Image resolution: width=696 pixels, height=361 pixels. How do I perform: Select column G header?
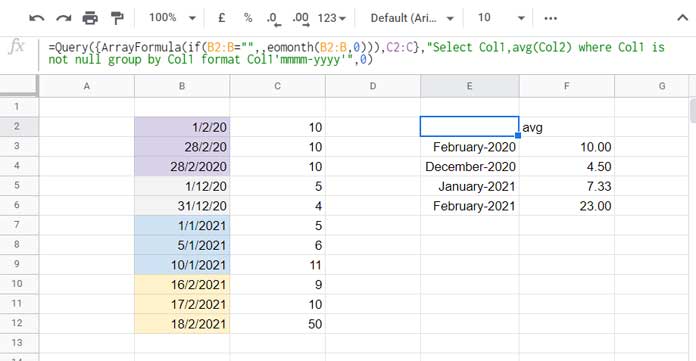click(652, 86)
